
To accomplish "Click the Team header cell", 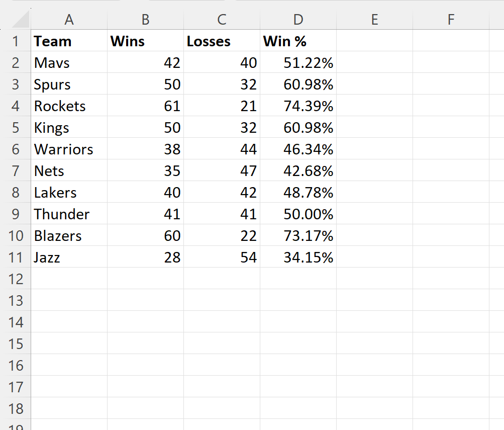I will (x=69, y=41).
